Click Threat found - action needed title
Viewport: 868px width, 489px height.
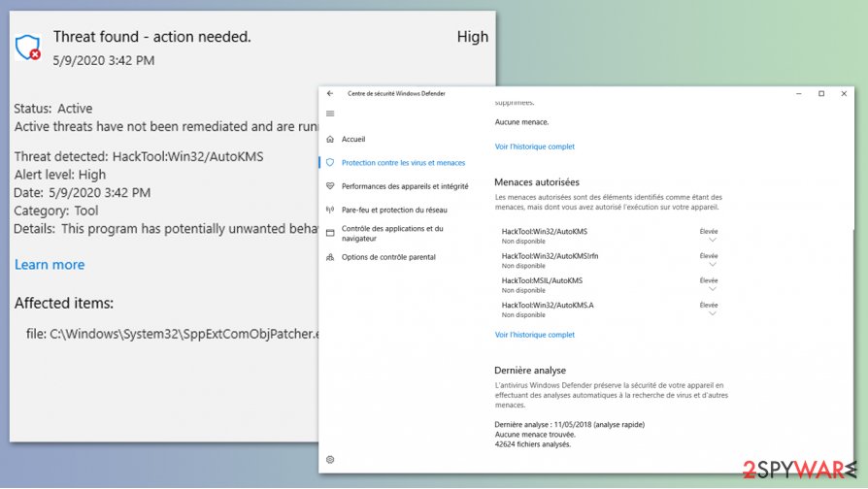(152, 37)
